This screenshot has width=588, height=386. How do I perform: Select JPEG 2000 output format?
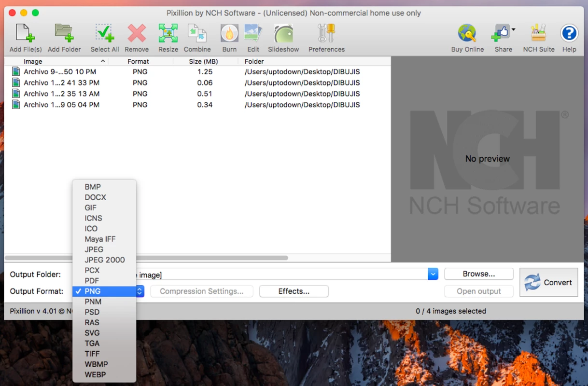[104, 260]
